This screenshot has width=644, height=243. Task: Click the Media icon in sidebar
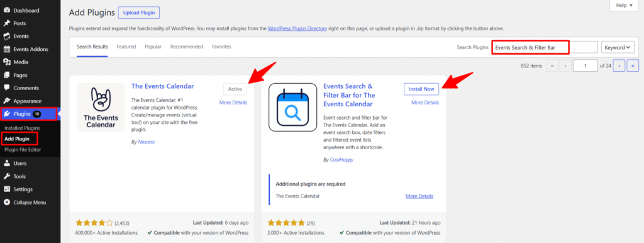(6, 62)
